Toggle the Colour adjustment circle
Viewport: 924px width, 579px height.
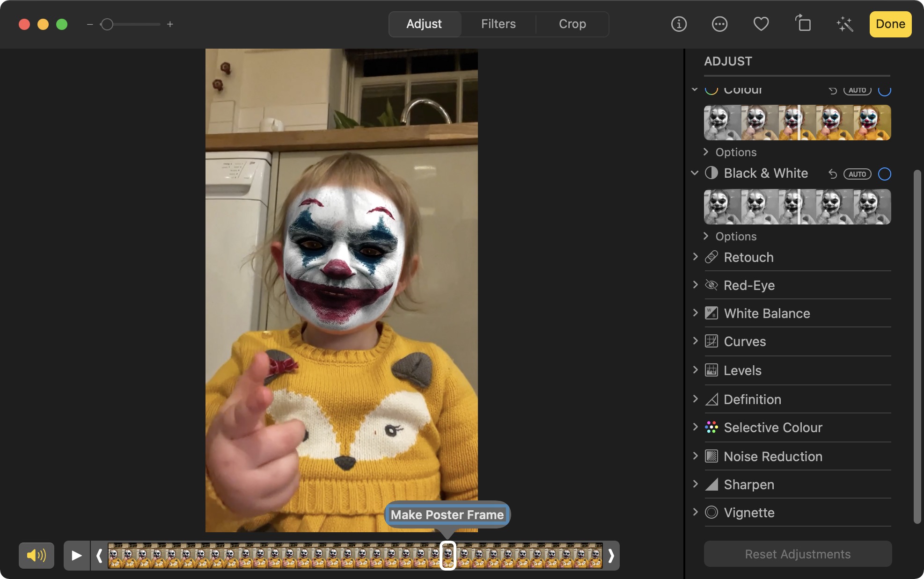click(x=885, y=89)
